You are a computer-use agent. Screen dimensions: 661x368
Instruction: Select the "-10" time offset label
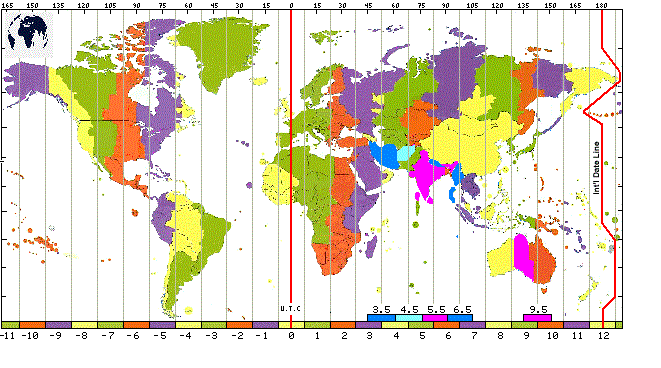click(30, 336)
